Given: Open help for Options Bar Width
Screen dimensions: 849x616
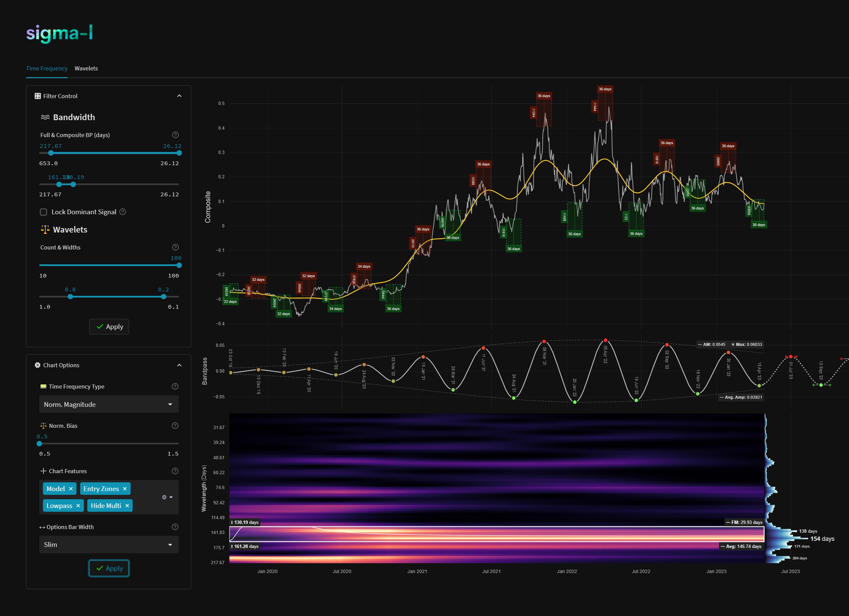Looking at the screenshot, I should coord(175,527).
